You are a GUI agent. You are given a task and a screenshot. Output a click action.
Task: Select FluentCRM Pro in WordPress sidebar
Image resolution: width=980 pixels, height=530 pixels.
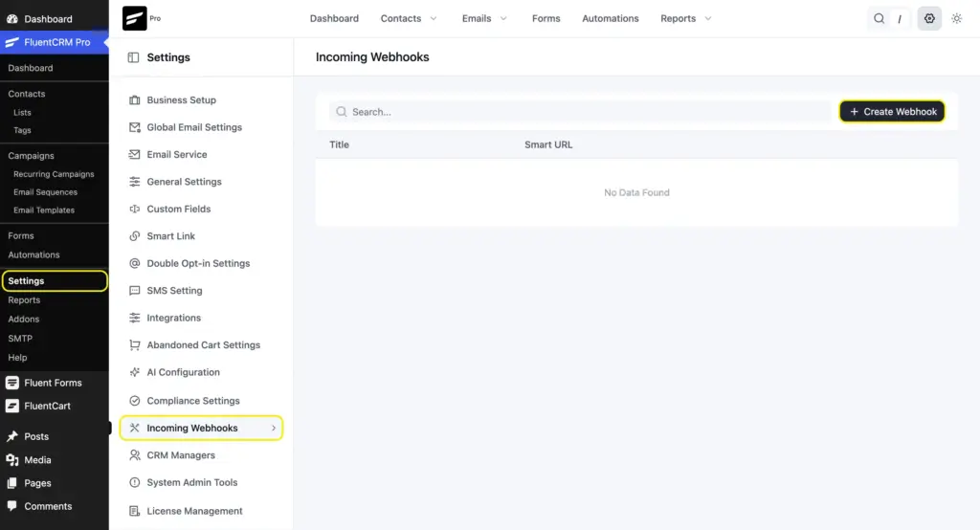pyautogui.click(x=55, y=42)
